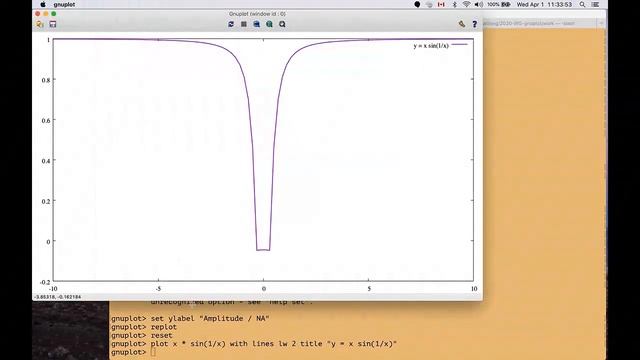640x360 pixels.
Task: Click the x-axis tick label 10
Action: pyautogui.click(x=474, y=289)
